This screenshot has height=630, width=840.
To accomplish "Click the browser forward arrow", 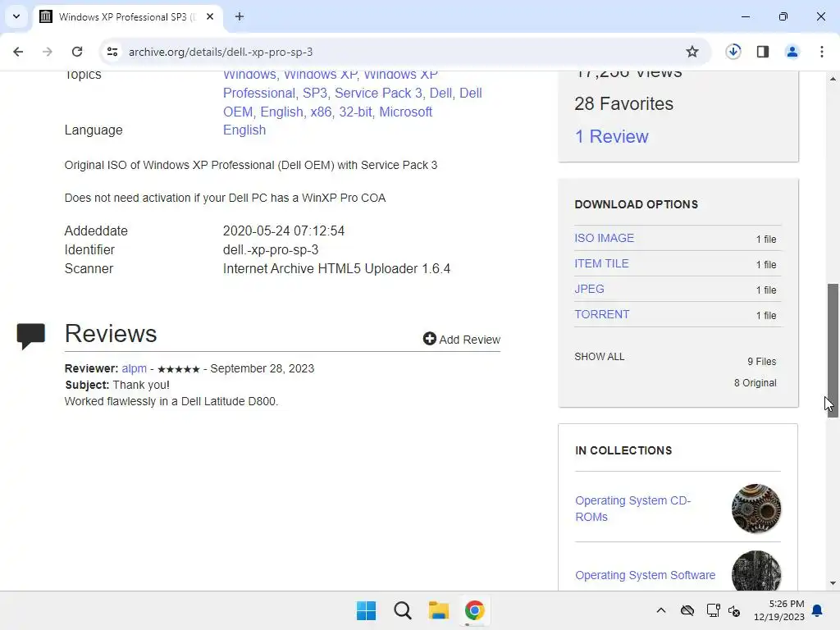I will click(47, 52).
